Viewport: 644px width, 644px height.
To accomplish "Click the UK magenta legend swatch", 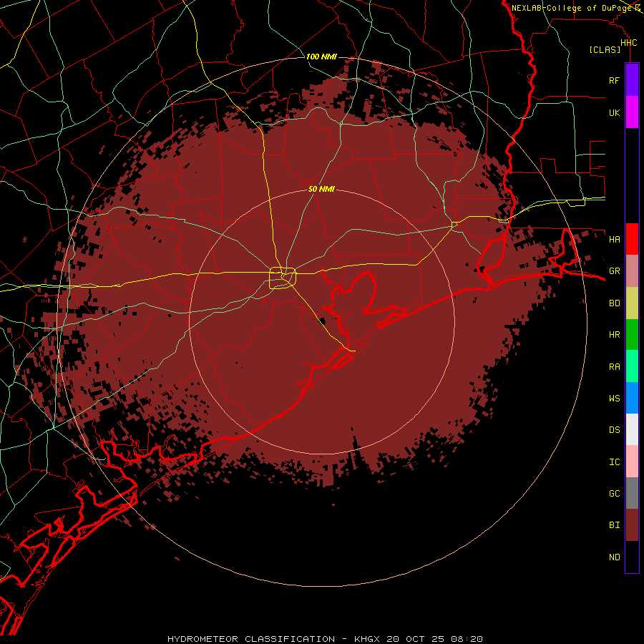I will (632, 112).
